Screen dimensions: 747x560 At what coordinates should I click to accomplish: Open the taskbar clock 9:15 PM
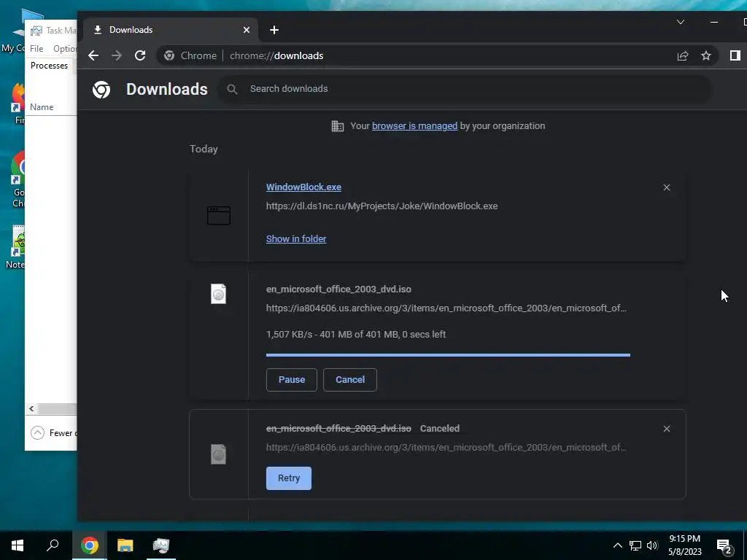(x=684, y=545)
